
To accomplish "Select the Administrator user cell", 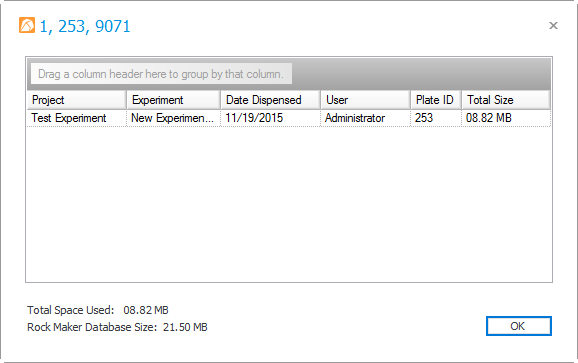I will tap(365, 118).
